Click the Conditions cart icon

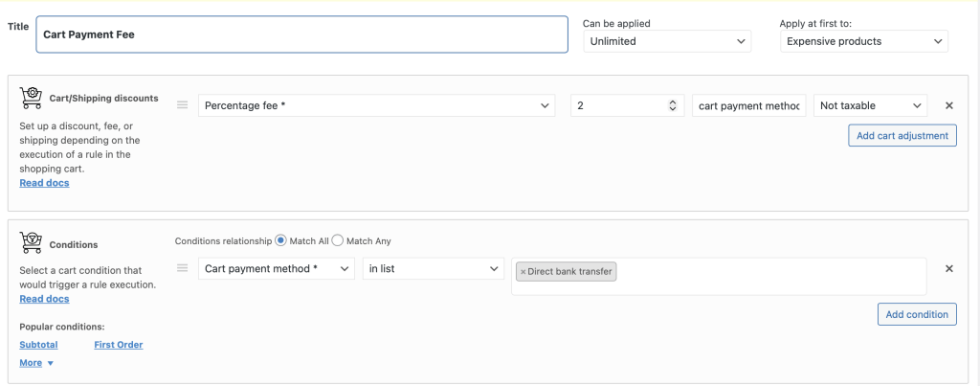click(32, 243)
